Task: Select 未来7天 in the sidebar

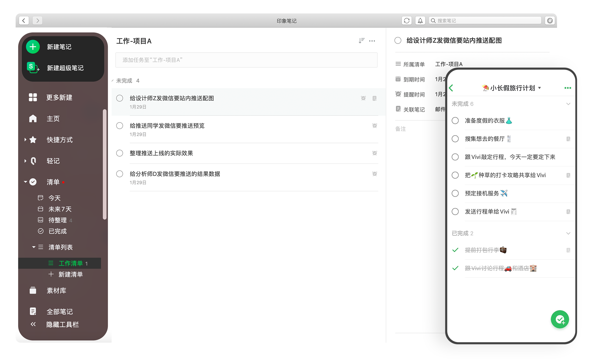Action: pyautogui.click(x=60, y=209)
